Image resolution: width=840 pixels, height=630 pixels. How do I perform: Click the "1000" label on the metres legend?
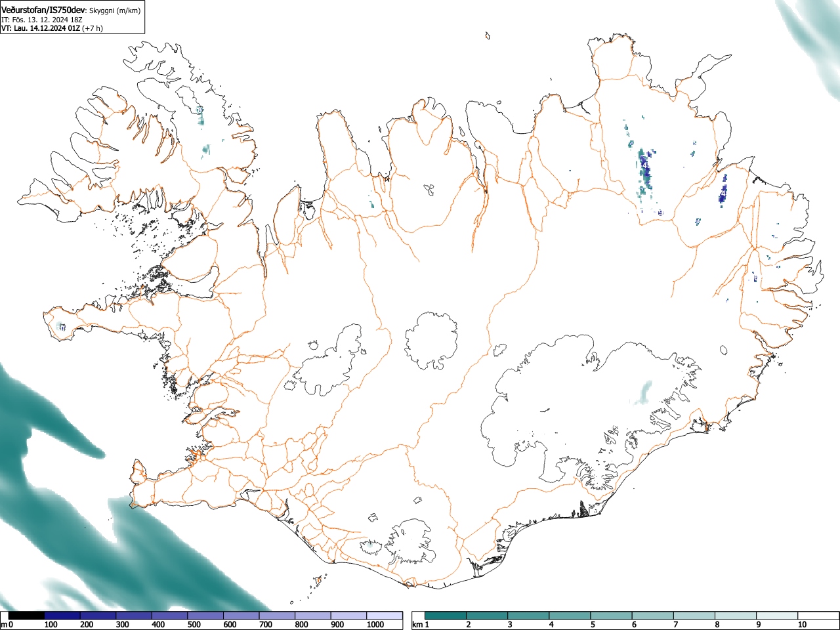click(375, 625)
